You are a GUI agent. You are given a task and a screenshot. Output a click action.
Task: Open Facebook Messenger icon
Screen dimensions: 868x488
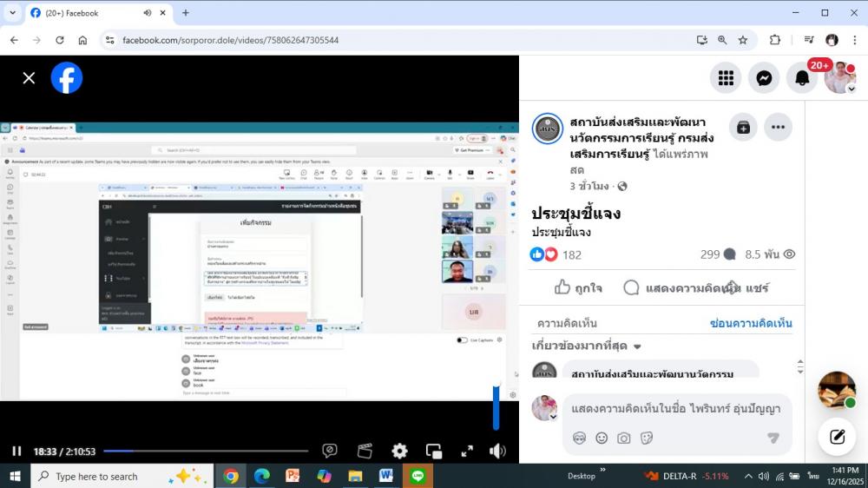pos(764,78)
